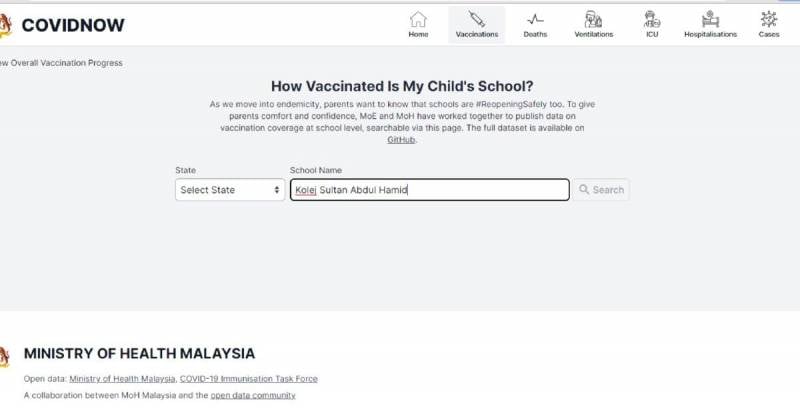View the Hospitalisations bed icon
Viewport: 800px width, 419px height.
710,19
